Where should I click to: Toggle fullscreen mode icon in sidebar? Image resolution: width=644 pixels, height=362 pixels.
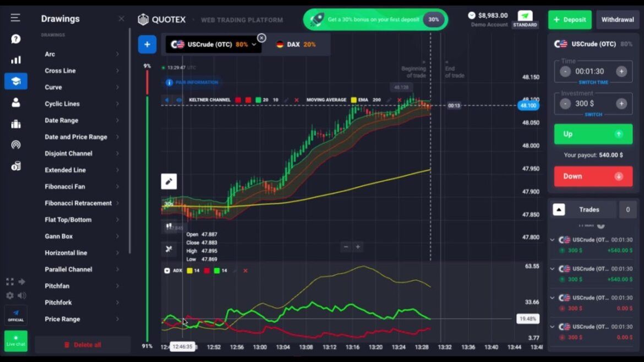[9, 282]
